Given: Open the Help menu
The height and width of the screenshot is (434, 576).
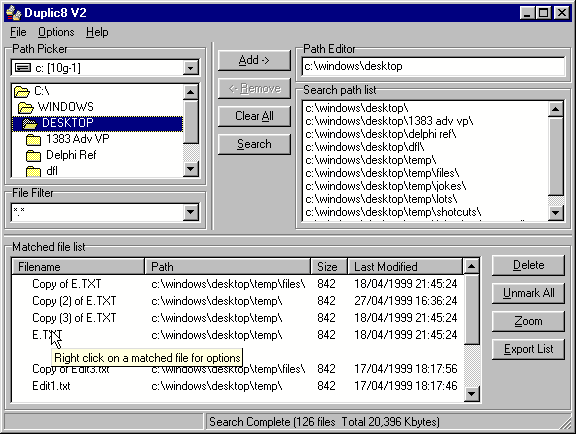Looking at the screenshot, I should 97,32.
